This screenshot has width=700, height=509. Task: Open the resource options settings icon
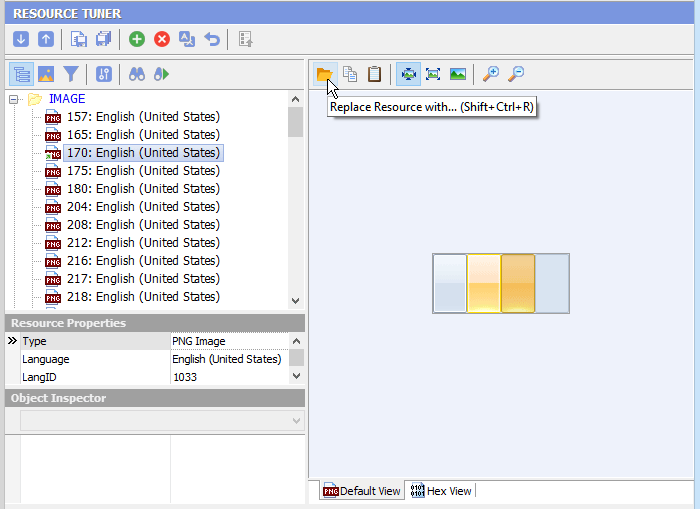click(x=104, y=74)
